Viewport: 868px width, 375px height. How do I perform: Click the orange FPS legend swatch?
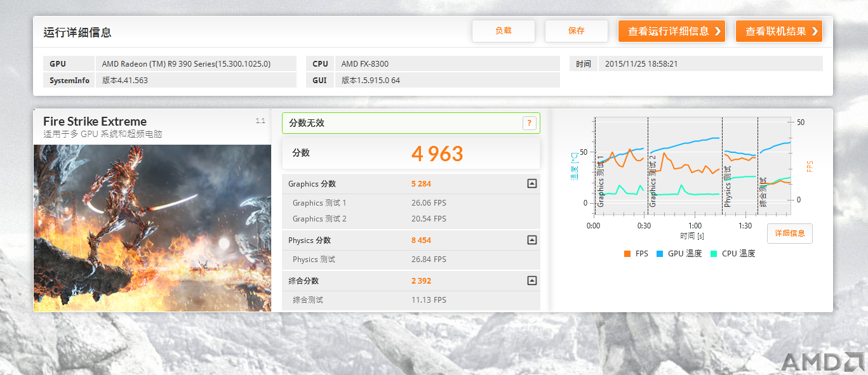click(x=628, y=254)
